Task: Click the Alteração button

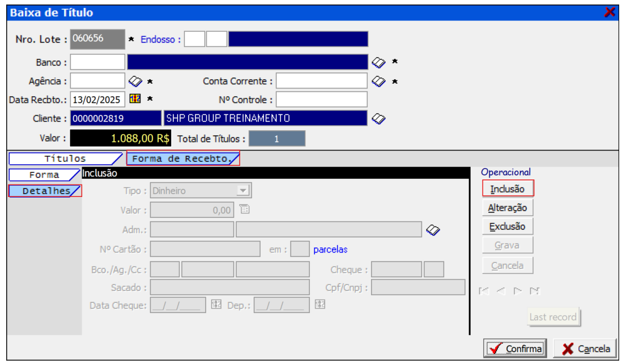Action: pos(508,208)
